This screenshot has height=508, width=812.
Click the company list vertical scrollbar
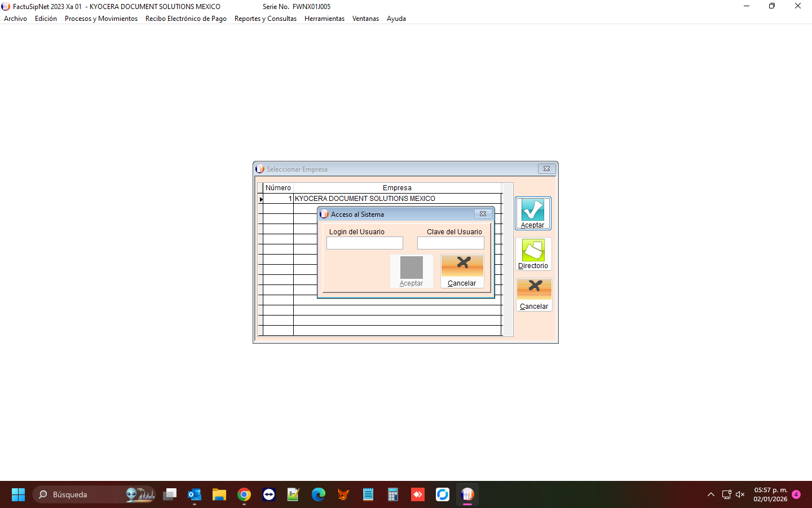click(x=507, y=260)
